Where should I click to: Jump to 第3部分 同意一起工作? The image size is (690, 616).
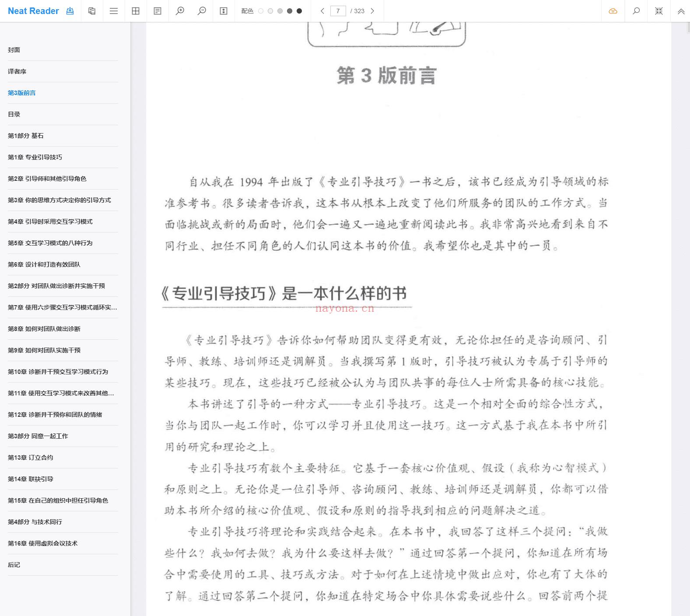[x=63, y=436]
